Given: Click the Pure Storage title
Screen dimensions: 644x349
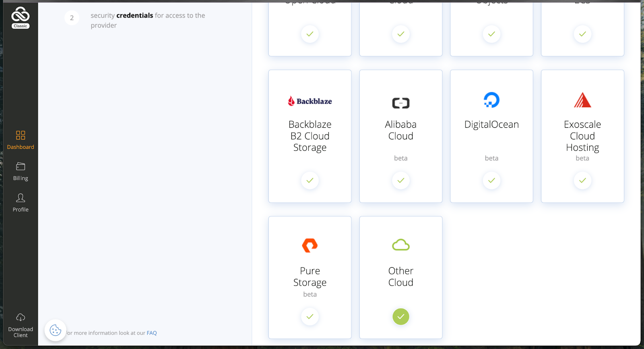Looking at the screenshot, I should click(x=310, y=277).
